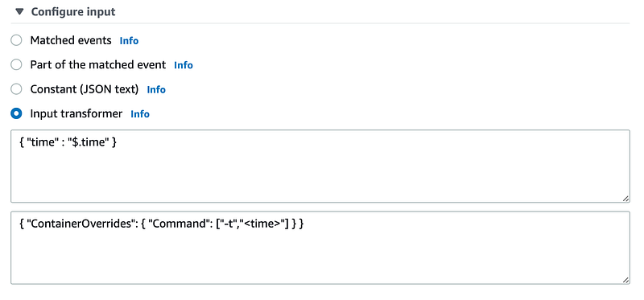Screen dimensions: 644x300
Task: Select the Constant (JSON text) radio button
Action: (16, 89)
